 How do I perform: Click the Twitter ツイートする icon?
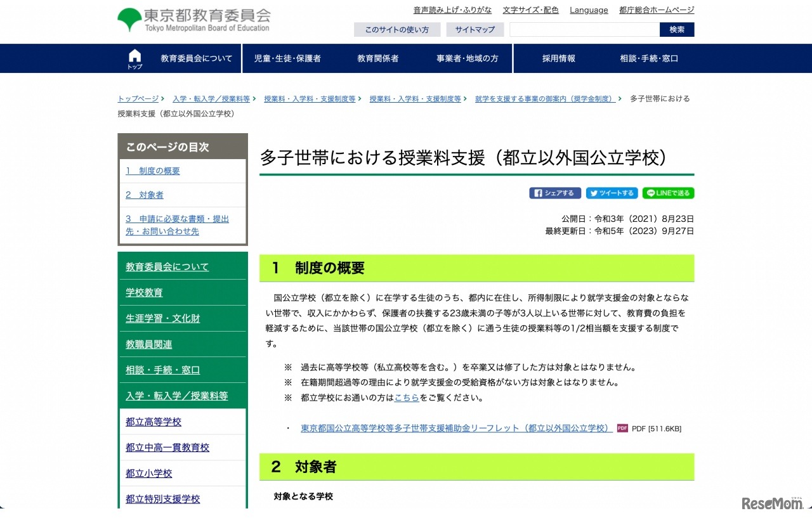tap(612, 193)
